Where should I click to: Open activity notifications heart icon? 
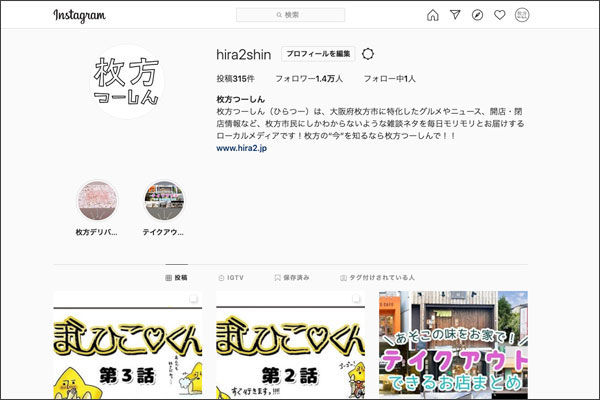pos(499,15)
